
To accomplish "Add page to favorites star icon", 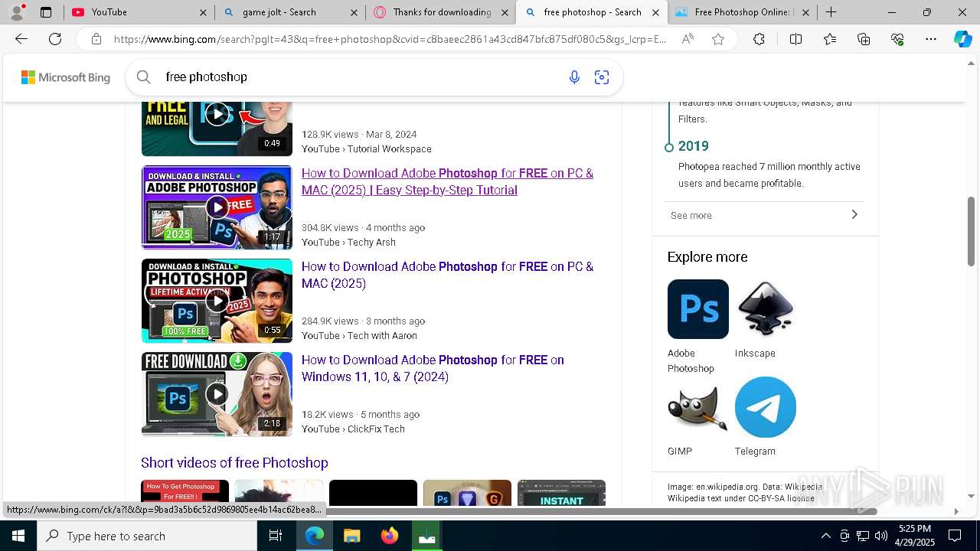I will pyautogui.click(x=718, y=39).
